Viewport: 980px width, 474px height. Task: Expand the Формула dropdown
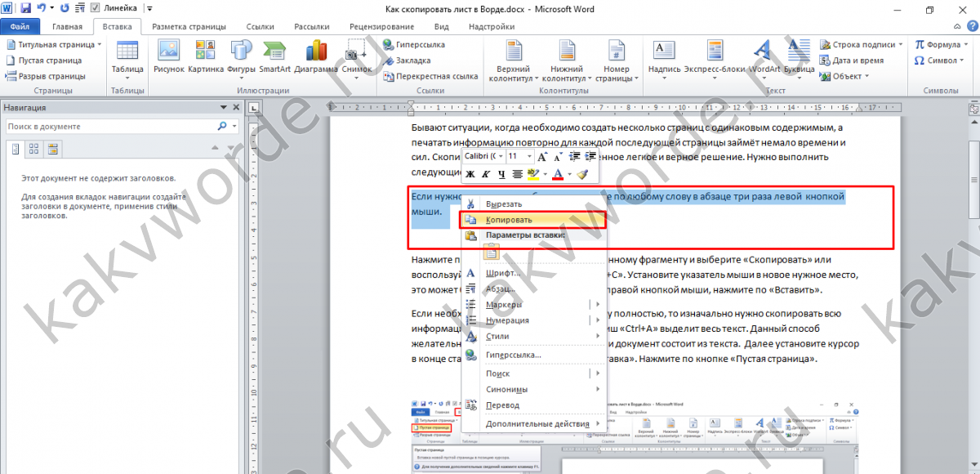tap(965, 45)
